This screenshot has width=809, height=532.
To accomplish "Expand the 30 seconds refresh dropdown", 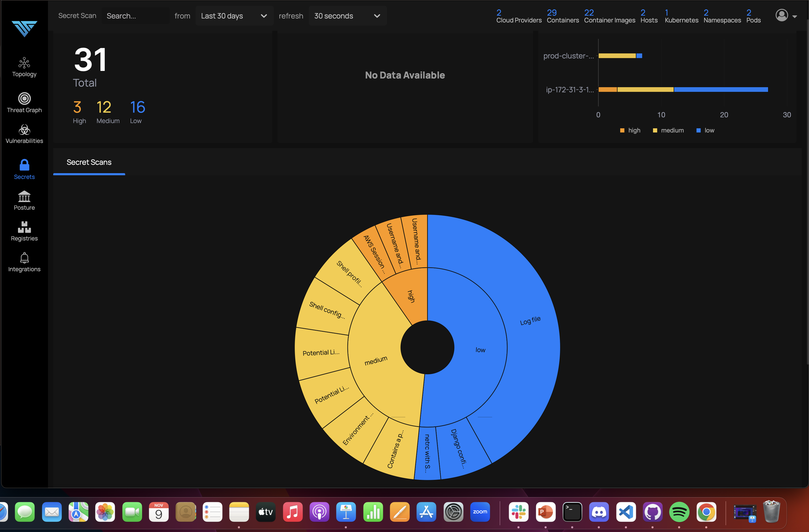I will (x=347, y=16).
